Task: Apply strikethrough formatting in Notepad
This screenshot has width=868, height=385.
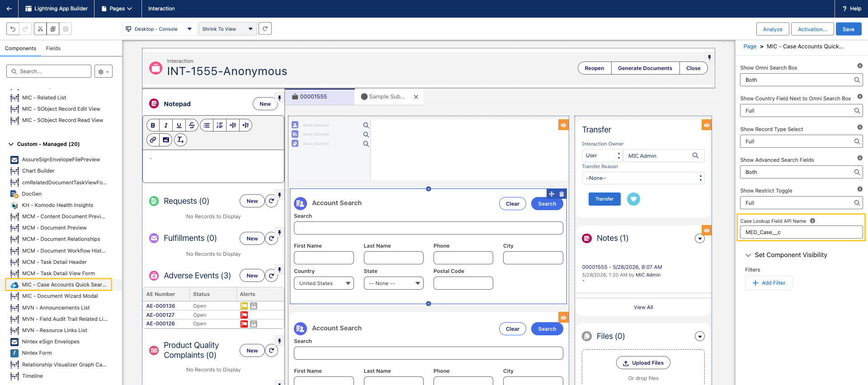Action: 192,125
